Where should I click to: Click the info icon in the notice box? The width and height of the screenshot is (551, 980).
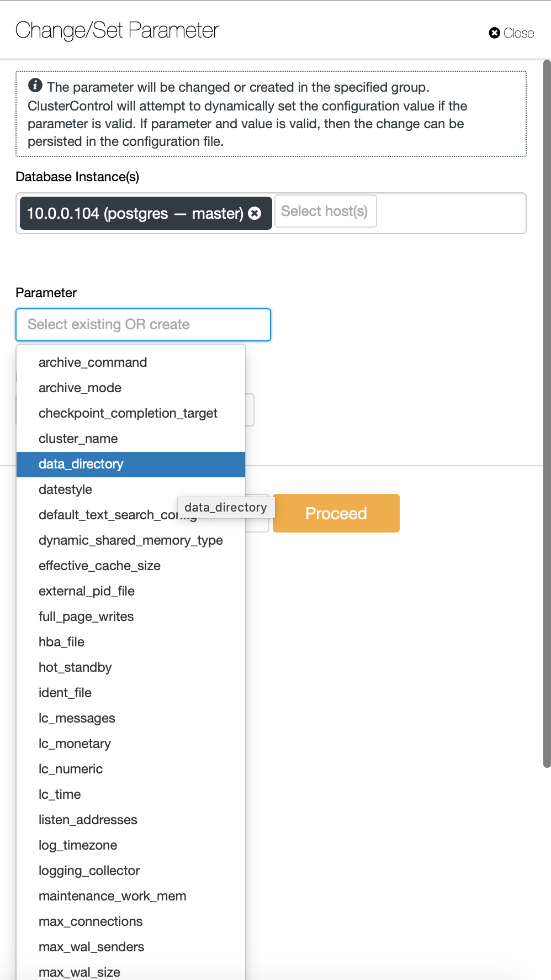(35, 86)
